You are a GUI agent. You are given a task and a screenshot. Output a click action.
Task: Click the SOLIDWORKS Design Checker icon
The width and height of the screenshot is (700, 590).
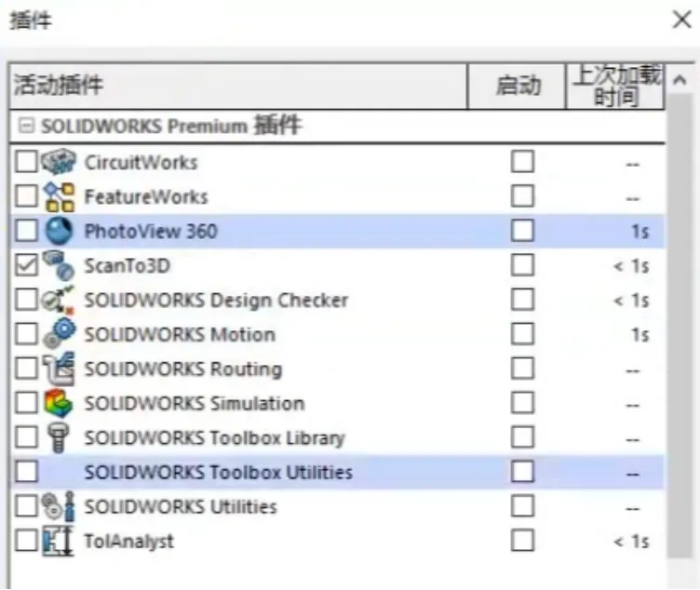click(x=59, y=300)
